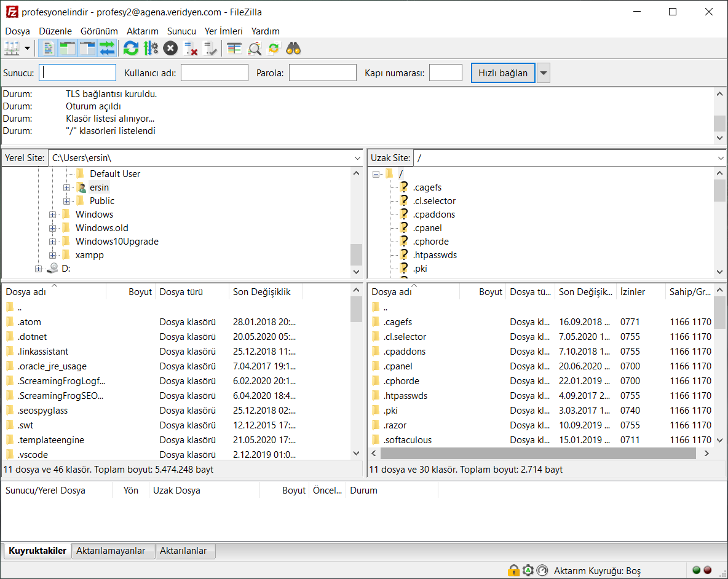Click the Kullanıcı adı field
Image resolution: width=728 pixels, height=579 pixels.
(x=215, y=73)
